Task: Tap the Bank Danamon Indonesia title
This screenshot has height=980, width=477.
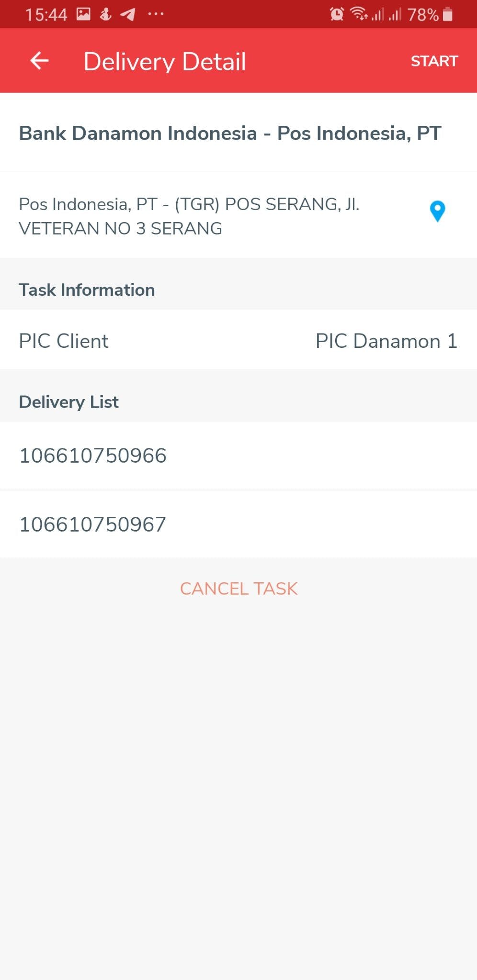Action: (230, 134)
